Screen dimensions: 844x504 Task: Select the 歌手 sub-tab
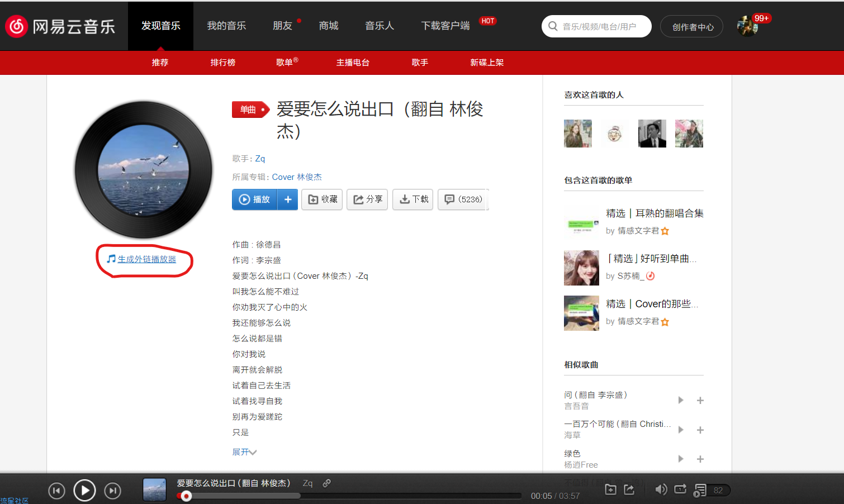[x=420, y=63]
